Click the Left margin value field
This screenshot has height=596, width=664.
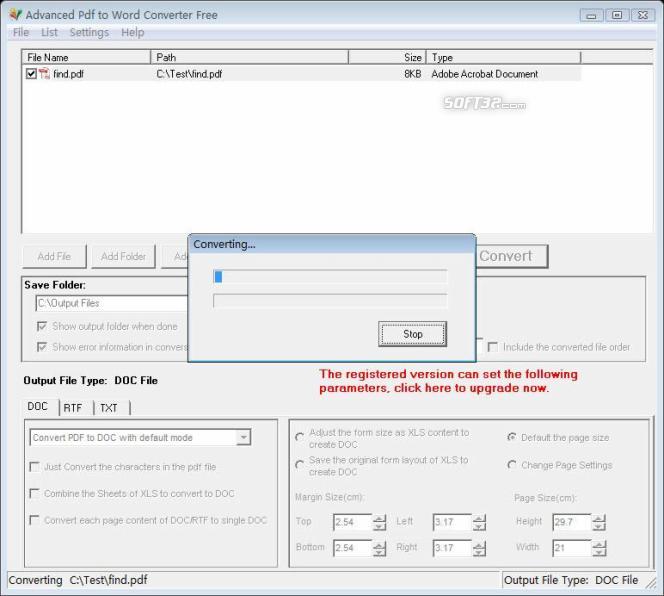tap(452, 522)
